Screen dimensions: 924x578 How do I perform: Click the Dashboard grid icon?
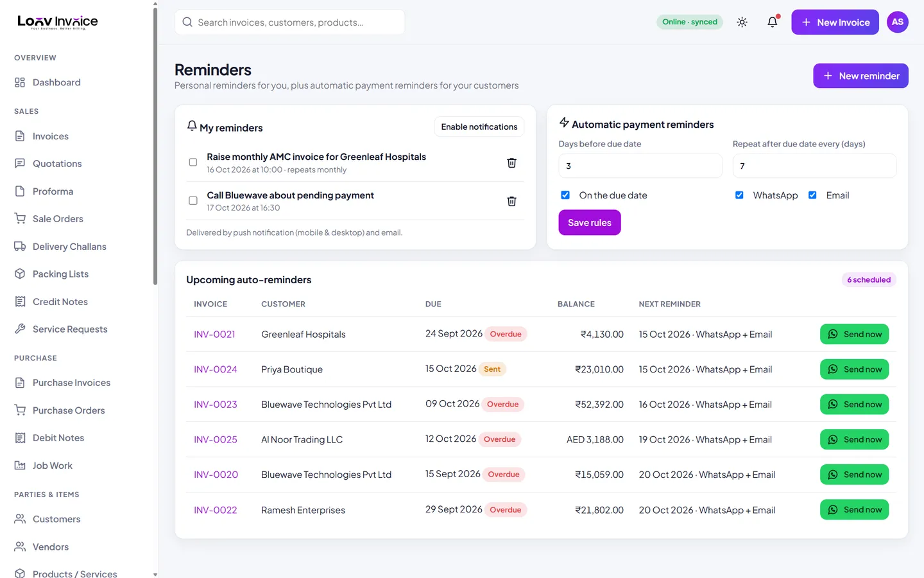click(x=20, y=82)
